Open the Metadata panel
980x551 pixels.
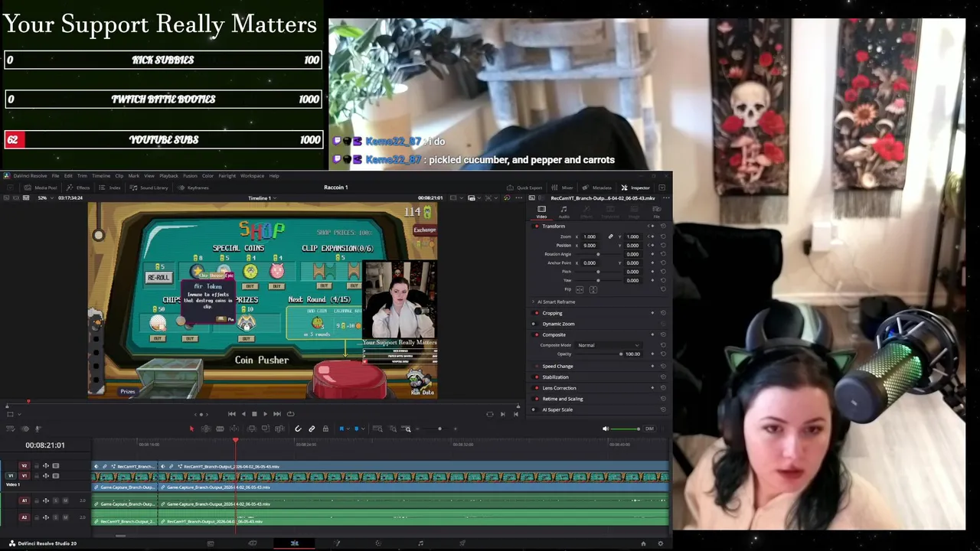597,187
